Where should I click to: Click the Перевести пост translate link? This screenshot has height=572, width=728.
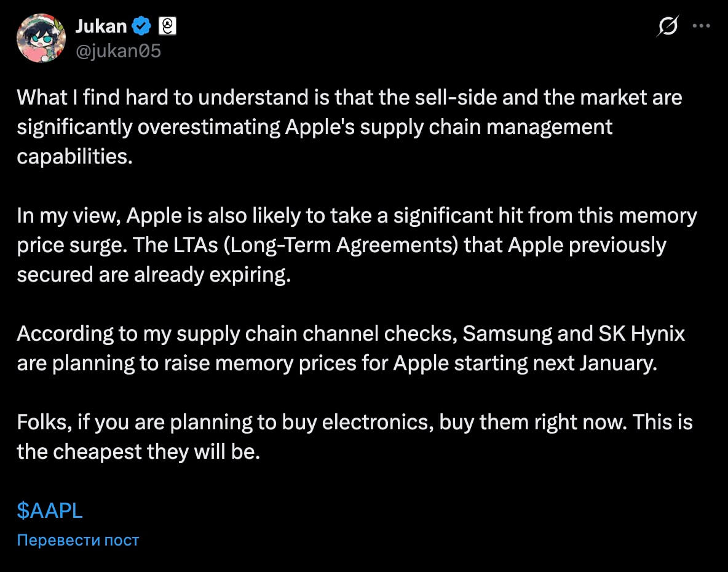[77, 540]
